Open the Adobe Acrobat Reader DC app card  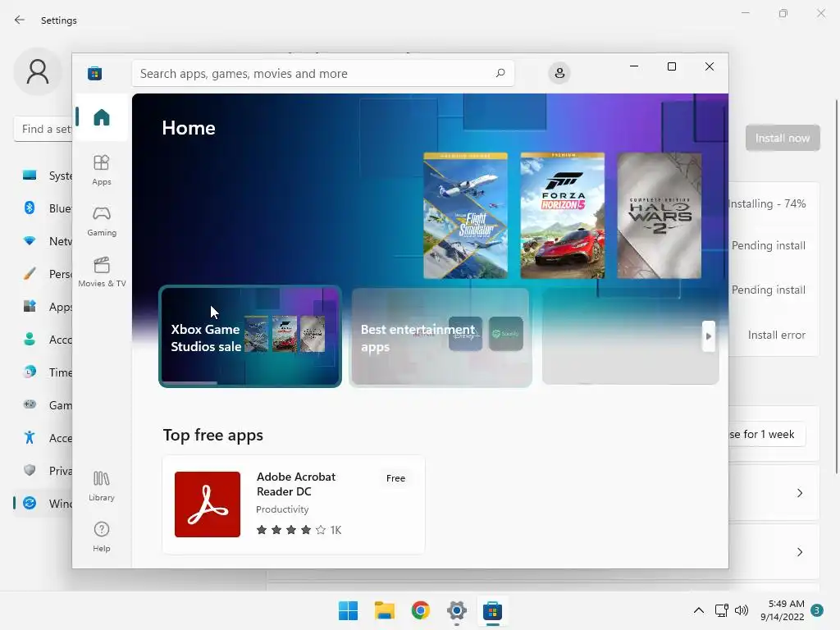(x=294, y=504)
